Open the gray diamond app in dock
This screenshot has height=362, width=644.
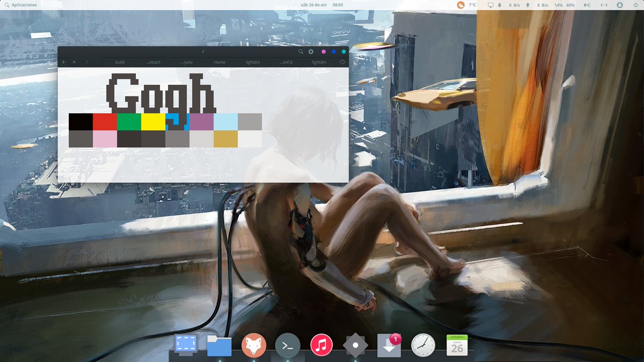point(355,345)
